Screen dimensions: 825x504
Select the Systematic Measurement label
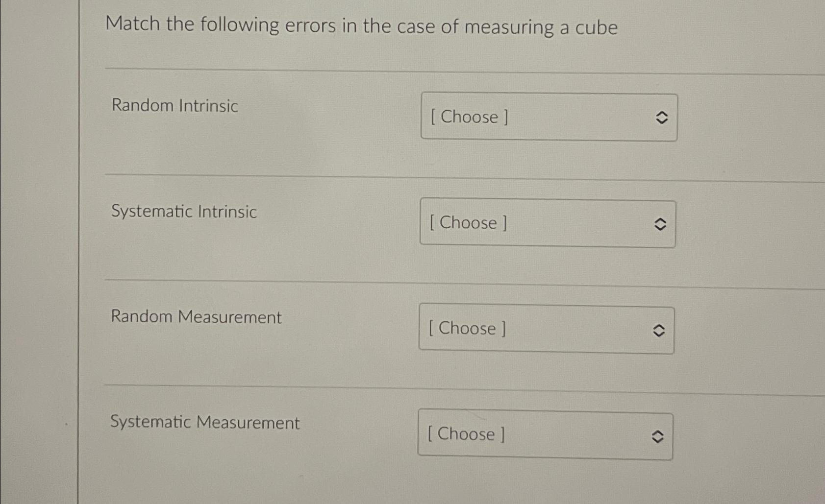[x=205, y=422]
